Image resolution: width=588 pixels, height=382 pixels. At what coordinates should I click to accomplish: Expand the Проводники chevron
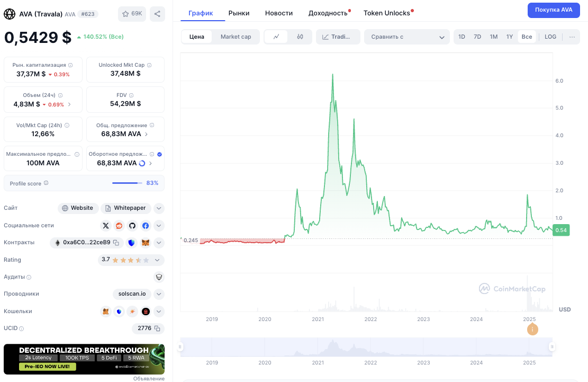(159, 294)
